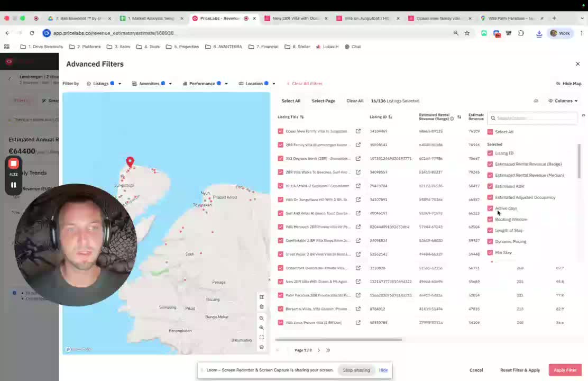The height and width of the screenshot is (381, 588).
Task: Open external link for Villa Lotus Private Villa
Action: 358,322
